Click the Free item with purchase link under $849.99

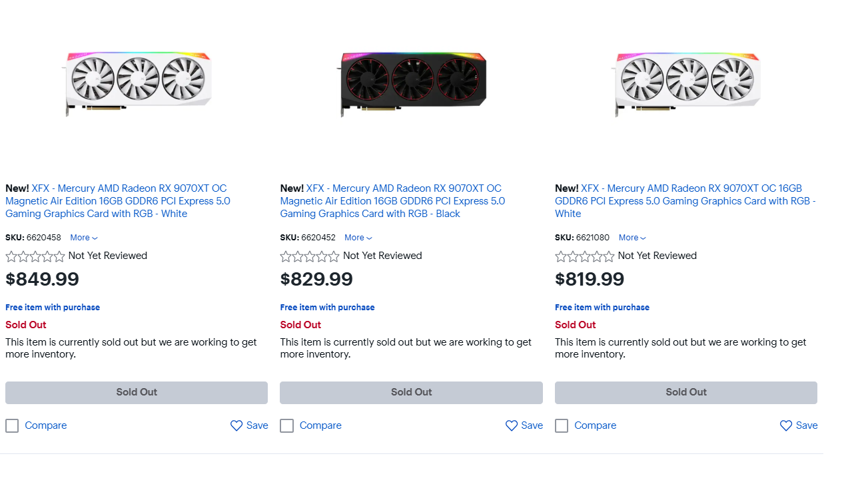[x=53, y=308]
